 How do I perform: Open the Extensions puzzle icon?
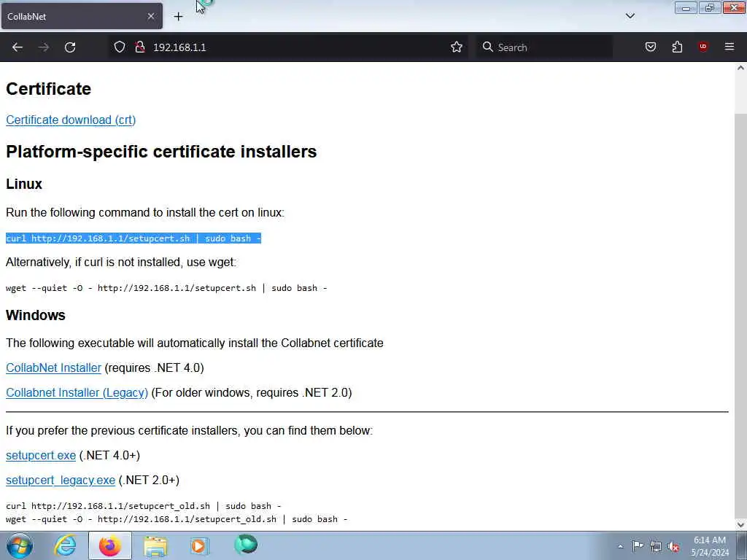click(x=677, y=47)
